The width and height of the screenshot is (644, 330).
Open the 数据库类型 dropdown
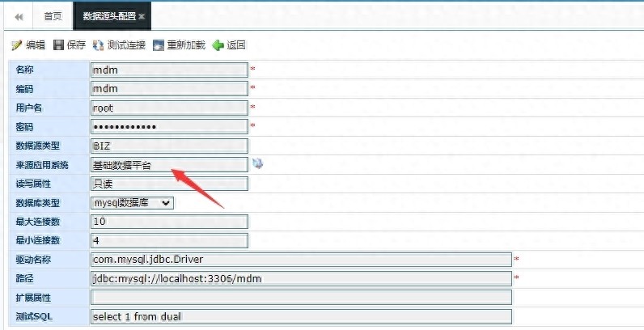tap(132, 203)
